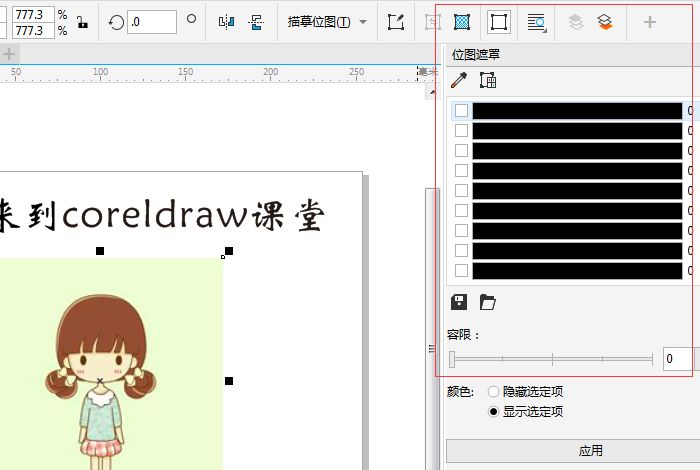Click the rotation angle input field
The image size is (700, 470).
(x=152, y=22)
